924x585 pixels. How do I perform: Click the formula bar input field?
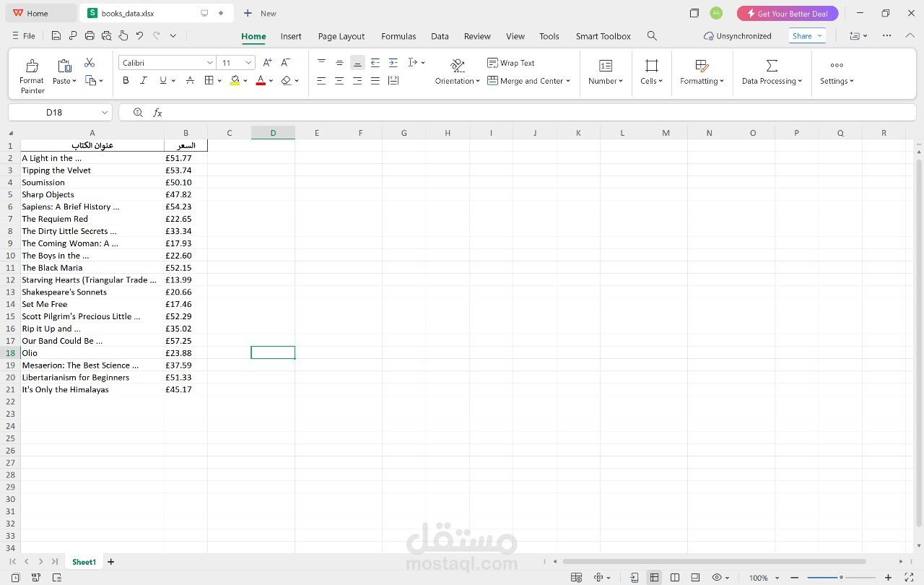(x=541, y=113)
